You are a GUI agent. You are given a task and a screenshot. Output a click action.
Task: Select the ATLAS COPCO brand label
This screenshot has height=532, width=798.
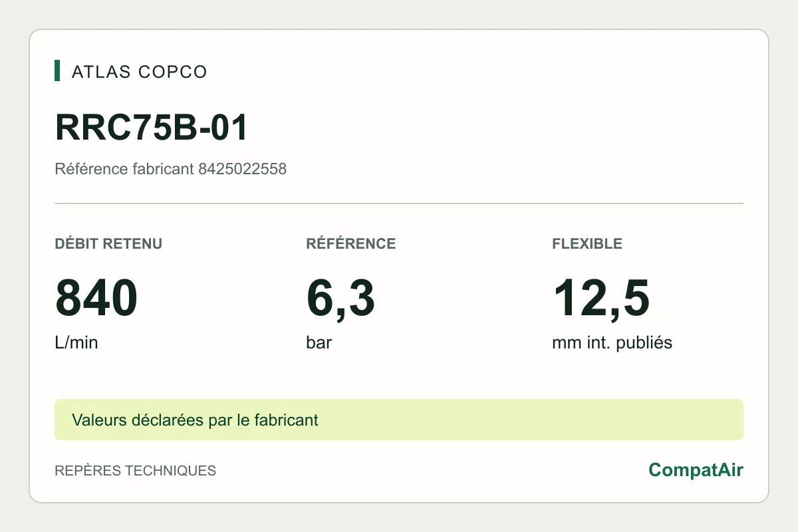tap(140, 72)
